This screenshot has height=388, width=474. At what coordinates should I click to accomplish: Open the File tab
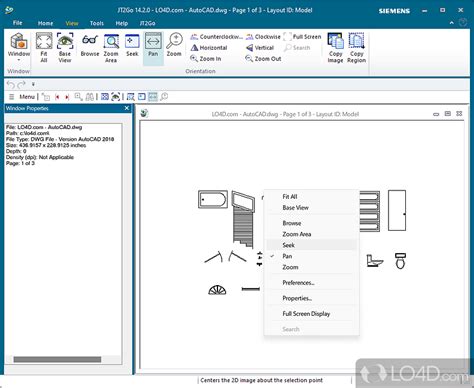17,23
